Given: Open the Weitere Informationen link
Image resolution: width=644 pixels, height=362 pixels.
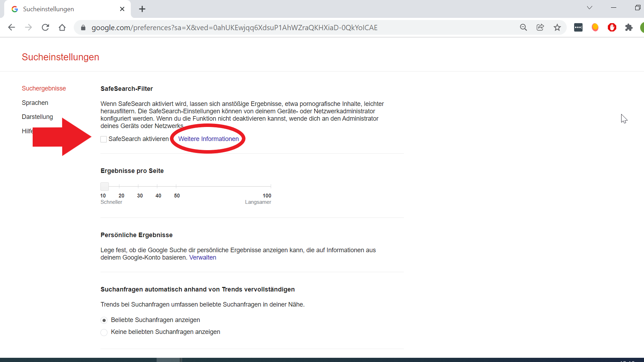Looking at the screenshot, I should coord(209,139).
